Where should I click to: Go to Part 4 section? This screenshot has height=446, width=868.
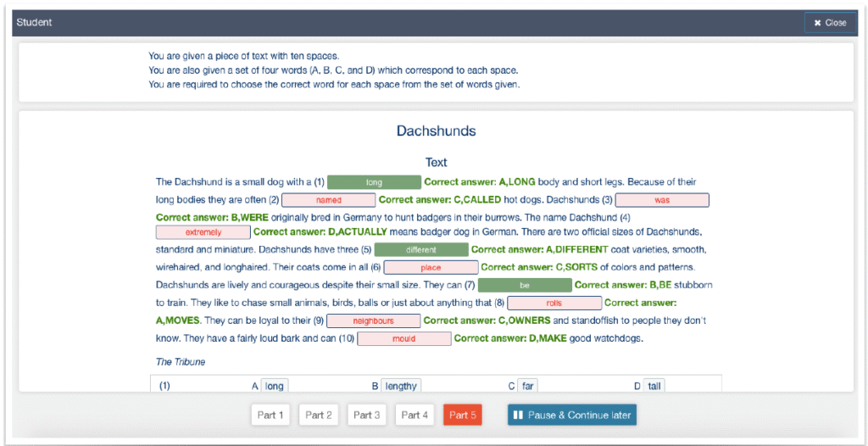pyautogui.click(x=415, y=415)
